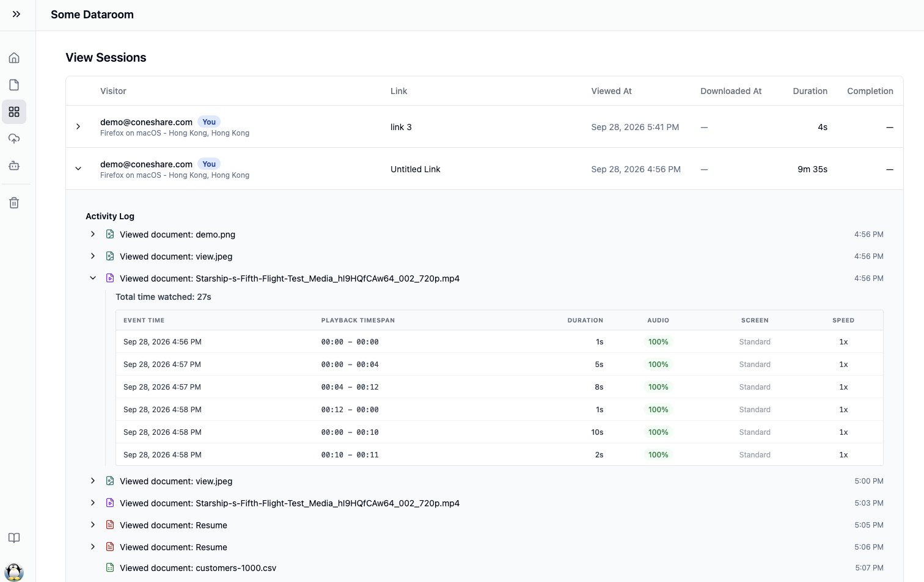
Task: Click the You badge in the link 3 row
Action: (x=209, y=122)
